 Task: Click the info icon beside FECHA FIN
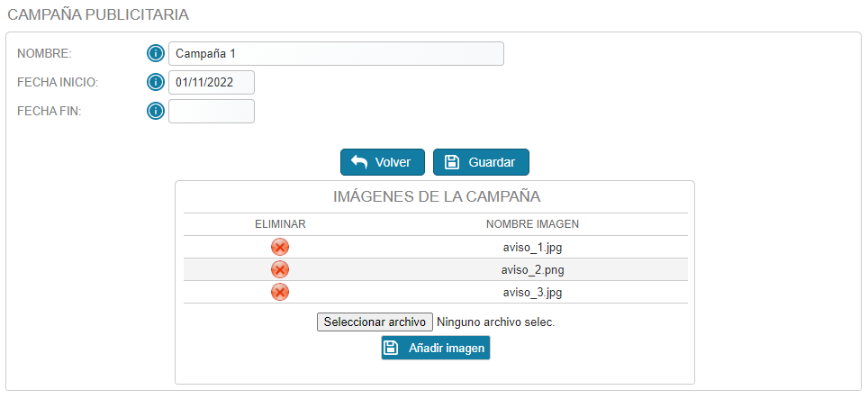(156, 111)
